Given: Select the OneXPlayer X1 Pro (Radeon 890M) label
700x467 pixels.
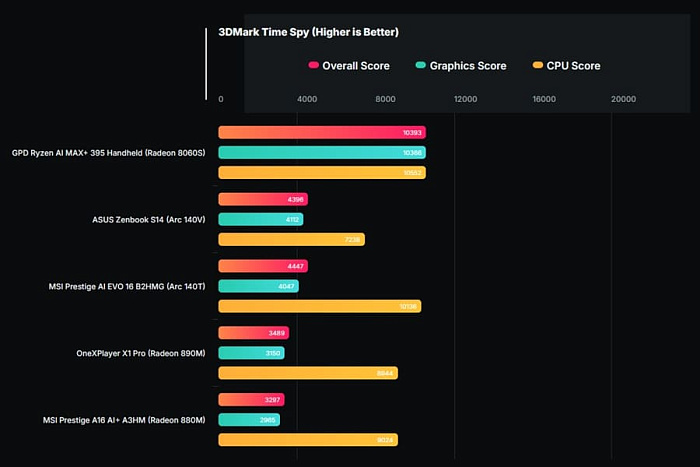Looking at the screenshot, I should click(141, 353).
